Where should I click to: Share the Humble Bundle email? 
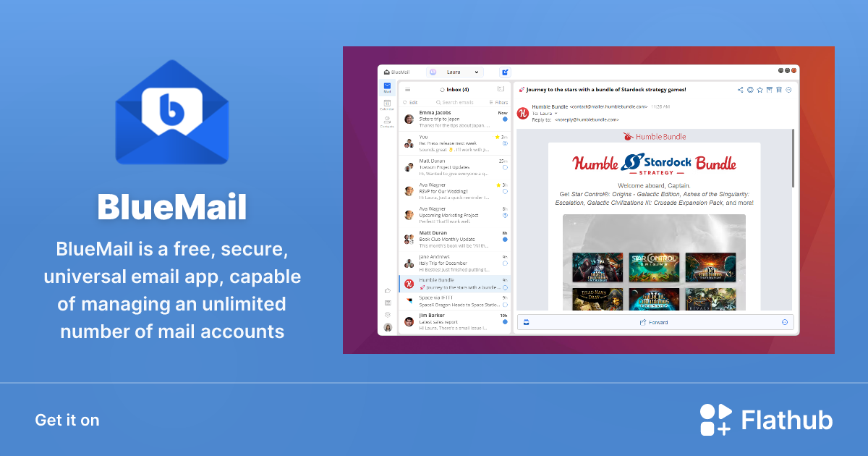point(741,90)
